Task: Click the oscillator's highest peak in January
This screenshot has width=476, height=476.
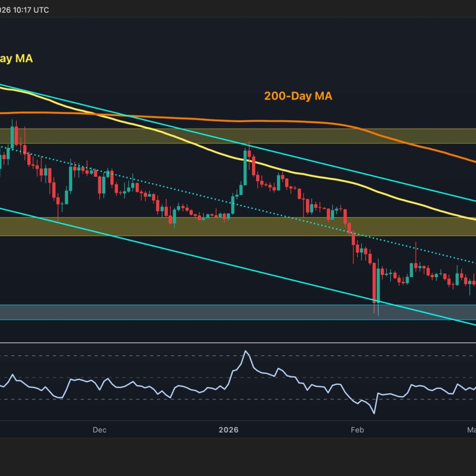Action: click(246, 351)
